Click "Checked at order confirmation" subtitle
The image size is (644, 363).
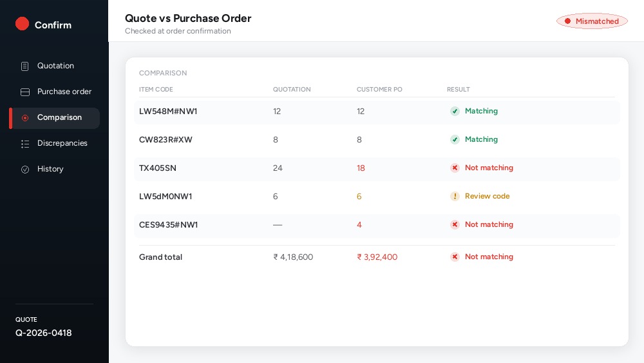(178, 31)
